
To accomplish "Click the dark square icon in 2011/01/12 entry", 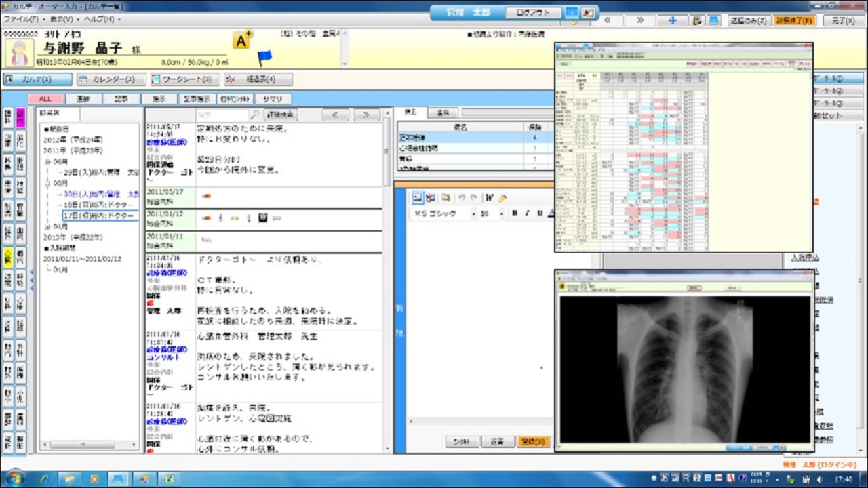I will [263, 218].
